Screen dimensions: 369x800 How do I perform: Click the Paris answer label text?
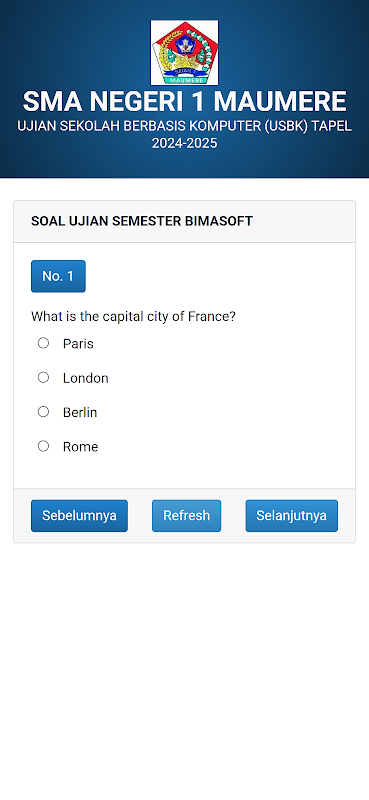[78, 344]
